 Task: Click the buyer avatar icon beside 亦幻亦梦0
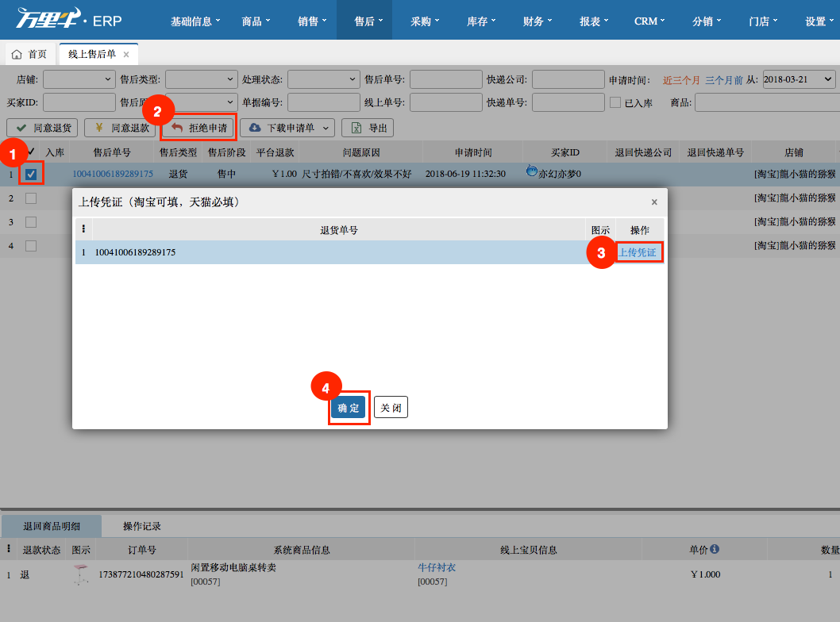pos(531,171)
